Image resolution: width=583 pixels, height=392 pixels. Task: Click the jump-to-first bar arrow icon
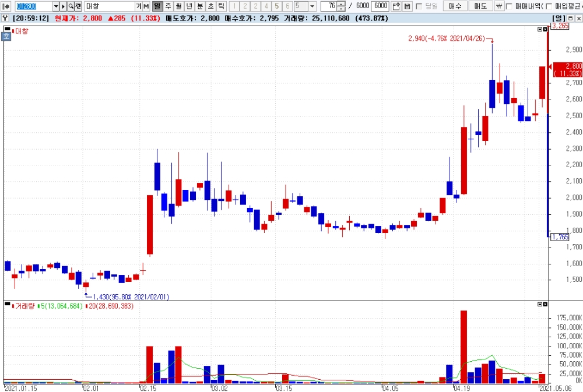click(x=6, y=6)
